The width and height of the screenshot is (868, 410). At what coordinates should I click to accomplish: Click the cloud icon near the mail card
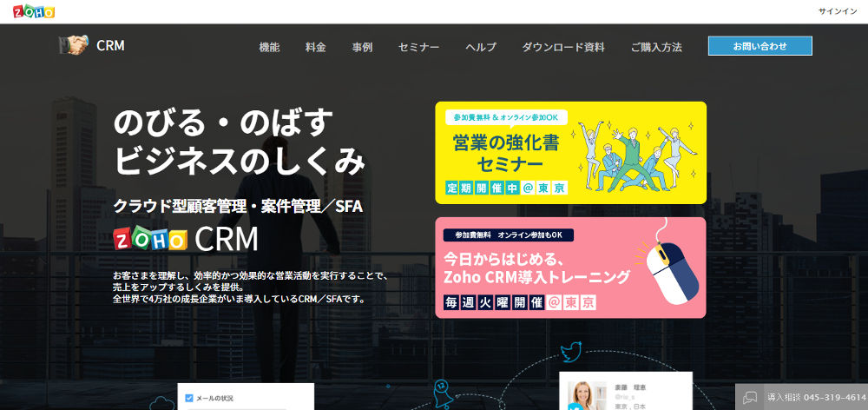click(x=161, y=403)
